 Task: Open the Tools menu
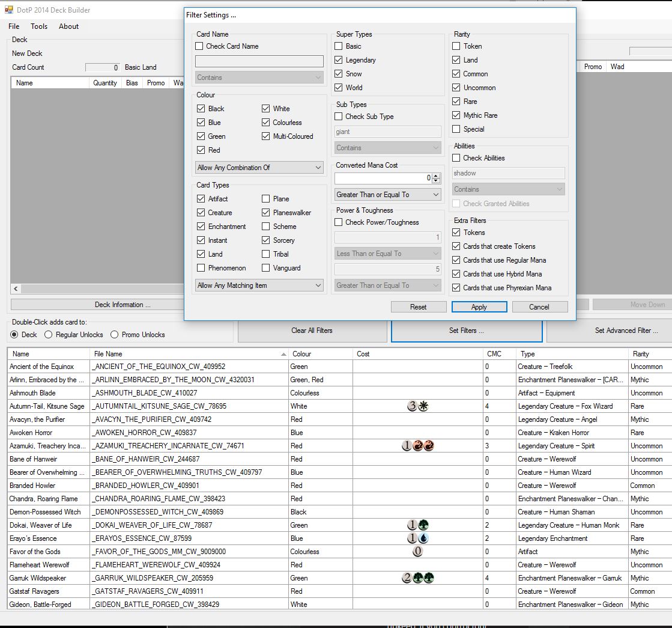(x=39, y=26)
